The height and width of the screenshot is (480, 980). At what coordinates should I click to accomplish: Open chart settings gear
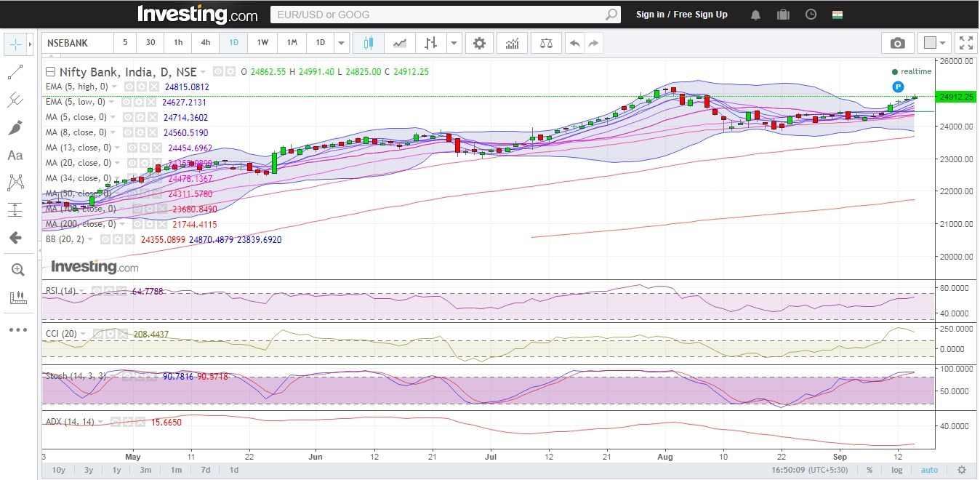pos(479,43)
